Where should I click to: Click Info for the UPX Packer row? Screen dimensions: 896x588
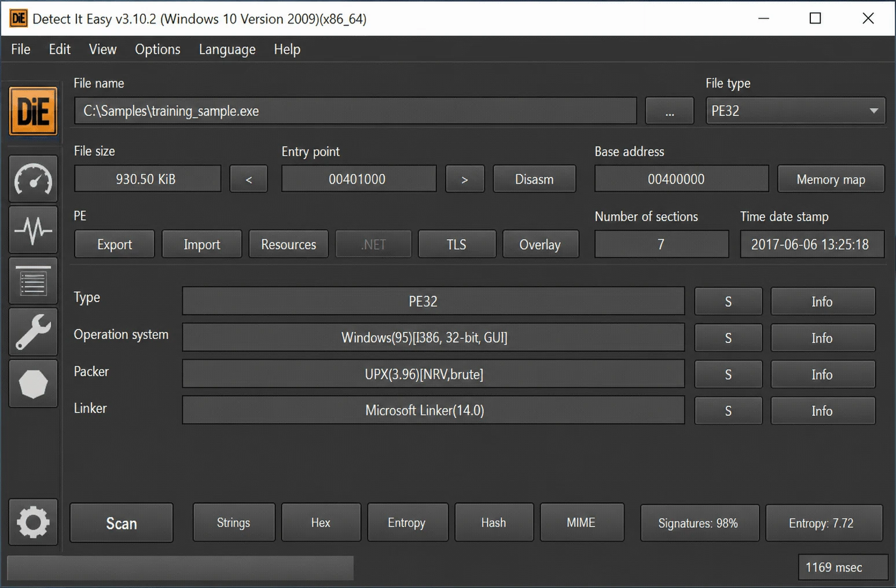[822, 374]
